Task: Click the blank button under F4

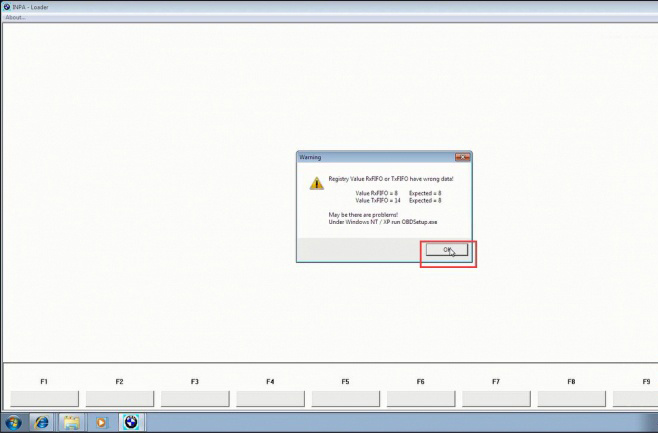Action: click(270, 399)
